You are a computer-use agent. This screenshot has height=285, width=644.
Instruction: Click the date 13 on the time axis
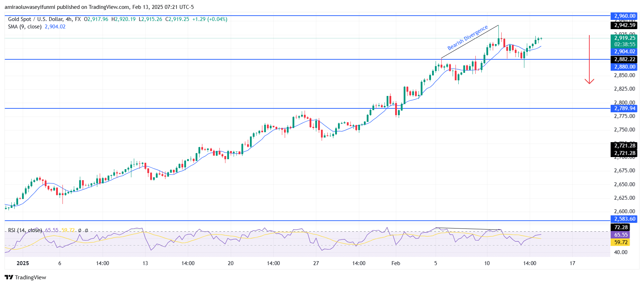[145, 263]
